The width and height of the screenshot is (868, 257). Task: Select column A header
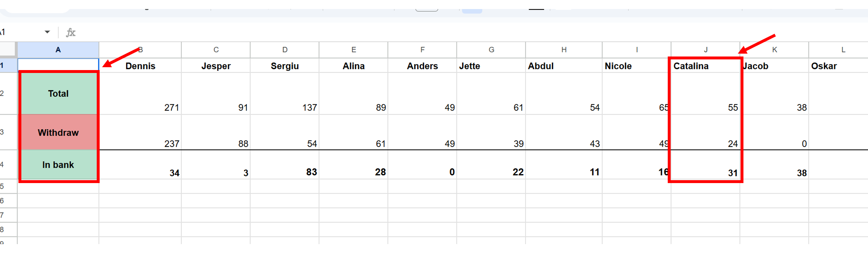(58, 50)
